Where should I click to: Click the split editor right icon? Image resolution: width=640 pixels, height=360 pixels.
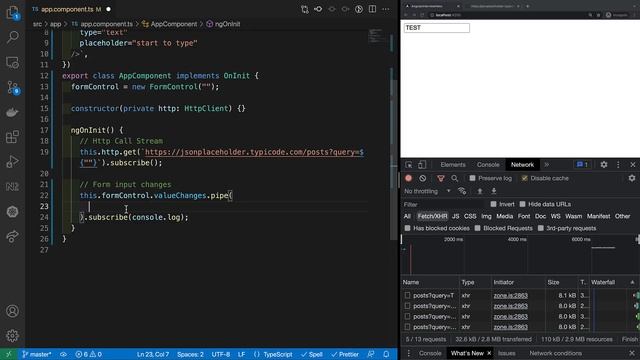pos(372,9)
